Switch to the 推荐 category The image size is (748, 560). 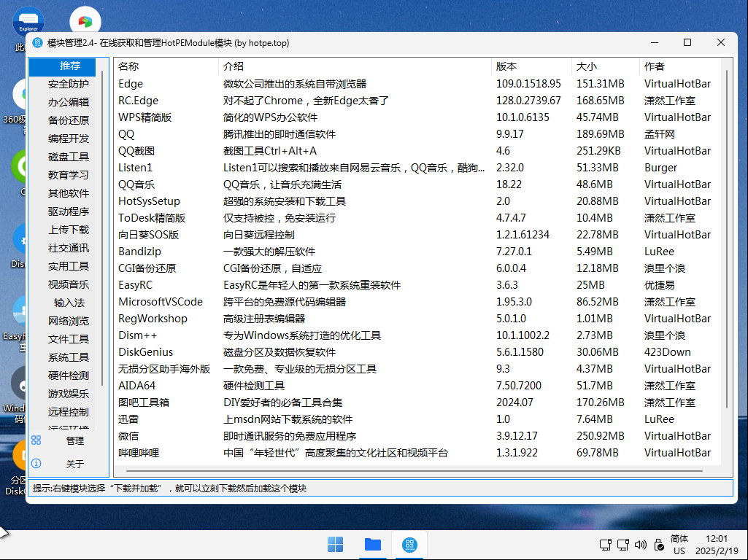point(63,66)
